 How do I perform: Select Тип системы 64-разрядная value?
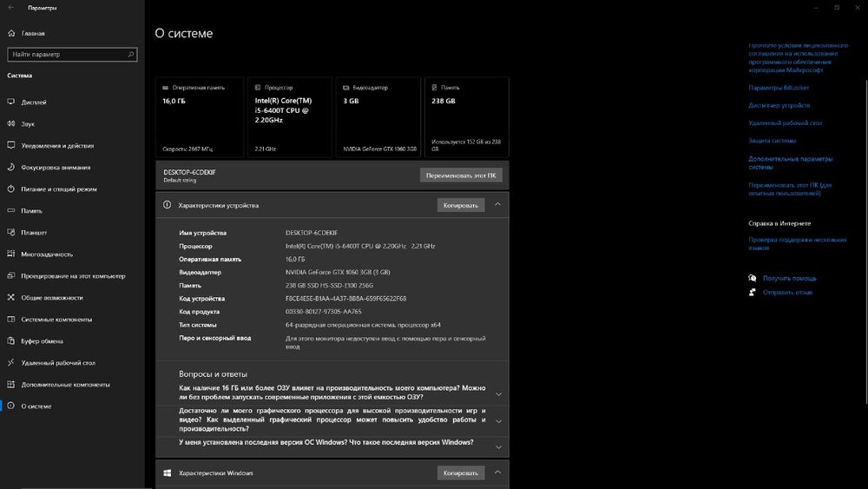pyautogui.click(x=363, y=325)
